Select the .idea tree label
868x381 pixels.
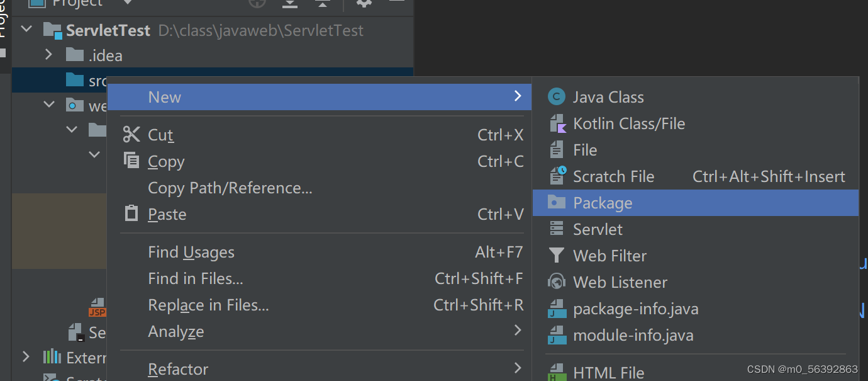click(x=106, y=55)
